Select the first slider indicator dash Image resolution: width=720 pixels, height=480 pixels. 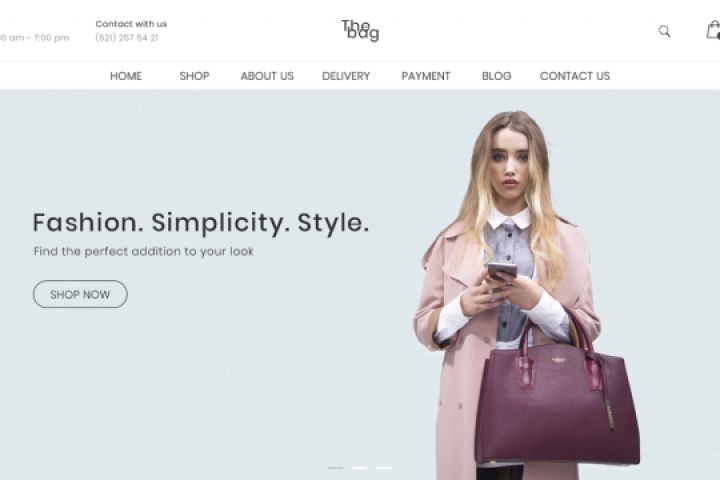coord(336,468)
